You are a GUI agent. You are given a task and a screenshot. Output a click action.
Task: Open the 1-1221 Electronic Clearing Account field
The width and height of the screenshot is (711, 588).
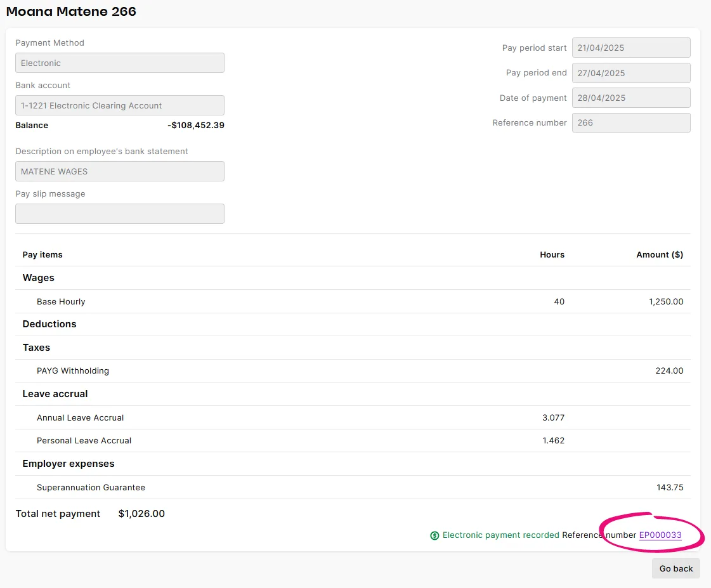[x=119, y=105]
